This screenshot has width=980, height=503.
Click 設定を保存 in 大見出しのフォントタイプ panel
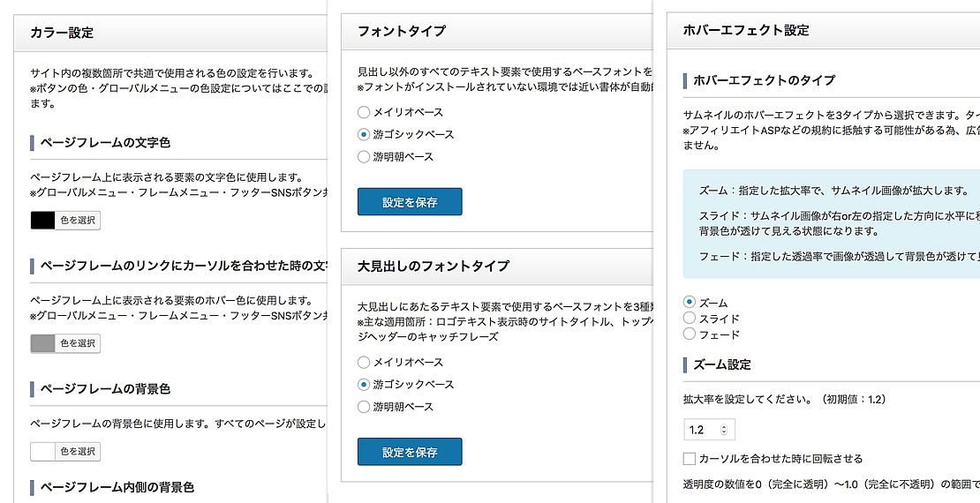click(x=410, y=452)
